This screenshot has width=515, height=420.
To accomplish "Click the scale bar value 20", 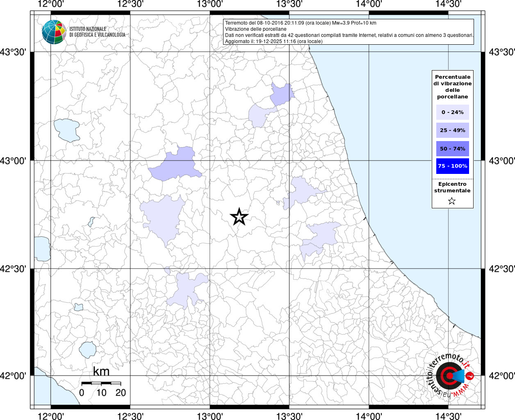I will point(121,393).
